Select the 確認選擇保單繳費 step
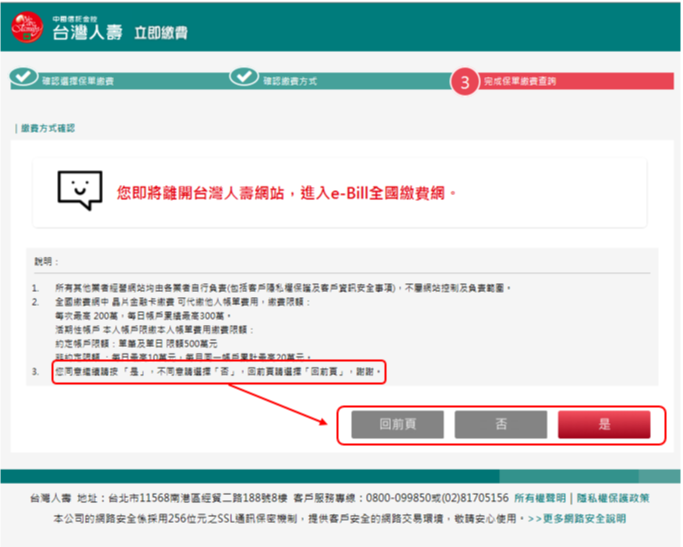Screen dimensions: 683x547 78,81
